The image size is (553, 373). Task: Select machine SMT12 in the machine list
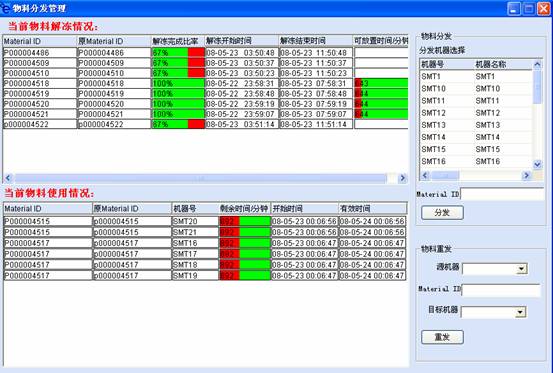pos(476,113)
